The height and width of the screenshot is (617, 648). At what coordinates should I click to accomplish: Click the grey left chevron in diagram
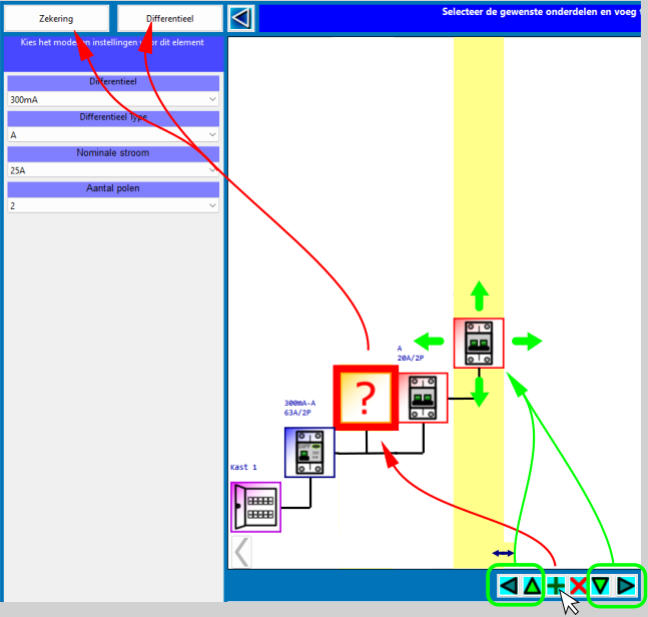point(241,551)
